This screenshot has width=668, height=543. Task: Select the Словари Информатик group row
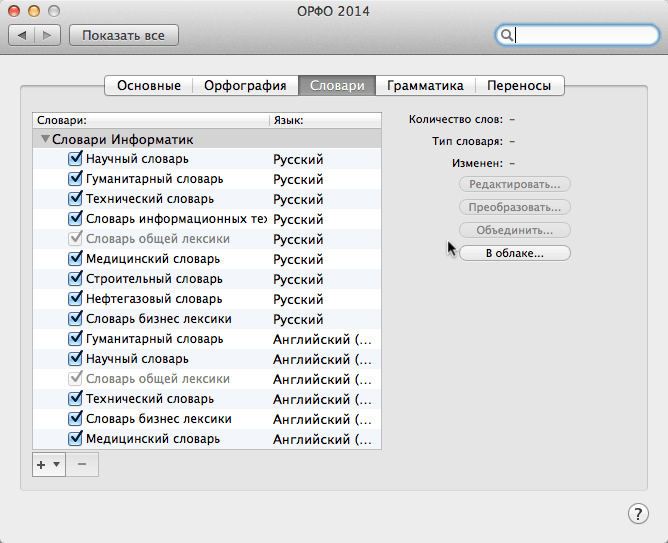click(207, 139)
